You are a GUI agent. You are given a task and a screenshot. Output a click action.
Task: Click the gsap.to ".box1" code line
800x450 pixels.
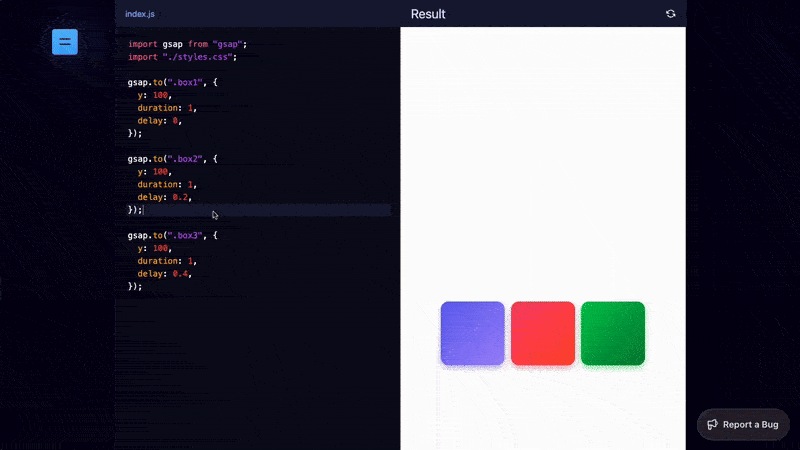tap(172, 82)
